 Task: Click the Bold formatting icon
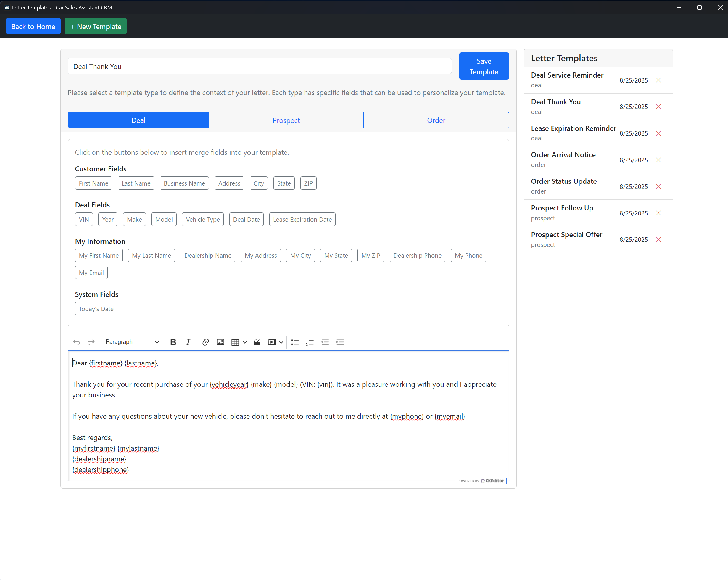(x=173, y=342)
